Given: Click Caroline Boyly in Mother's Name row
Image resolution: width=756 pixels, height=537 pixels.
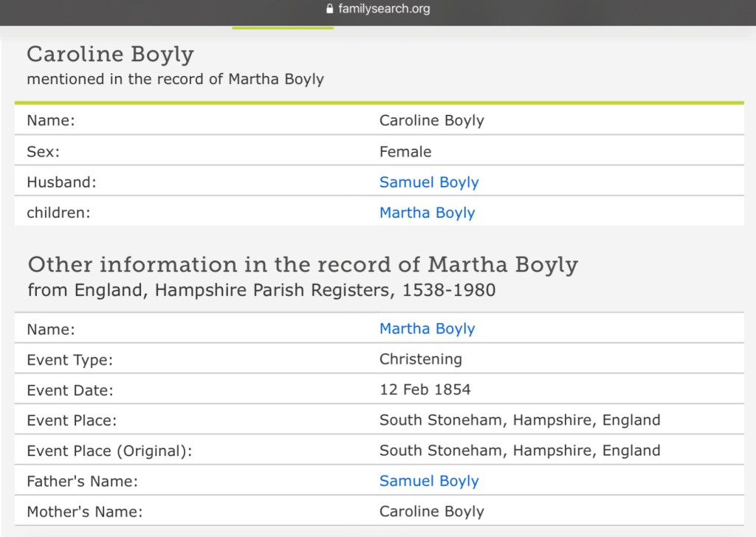Looking at the screenshot, I should click(x=431, y=511).
